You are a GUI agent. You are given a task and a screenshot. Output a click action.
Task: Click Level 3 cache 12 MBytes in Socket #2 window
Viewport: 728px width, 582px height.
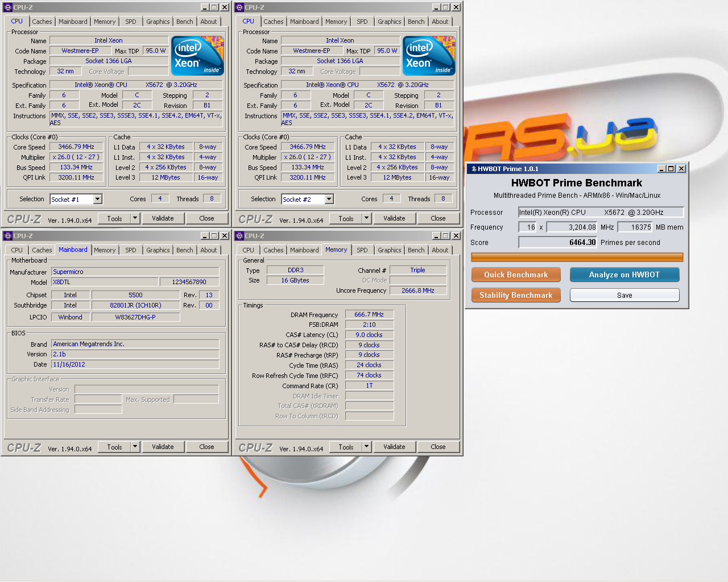pyautogui.click(x=397, y=177)
